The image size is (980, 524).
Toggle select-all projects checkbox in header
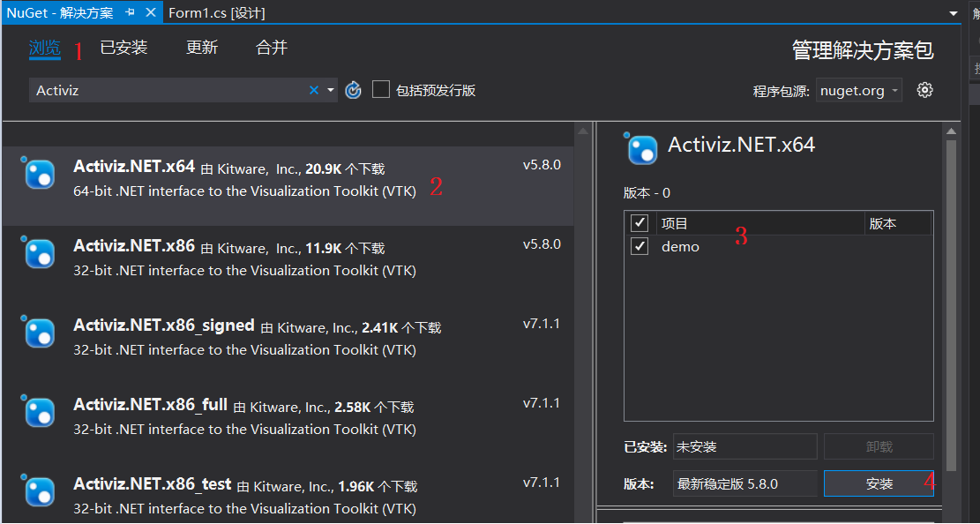[x=640, y=222]
